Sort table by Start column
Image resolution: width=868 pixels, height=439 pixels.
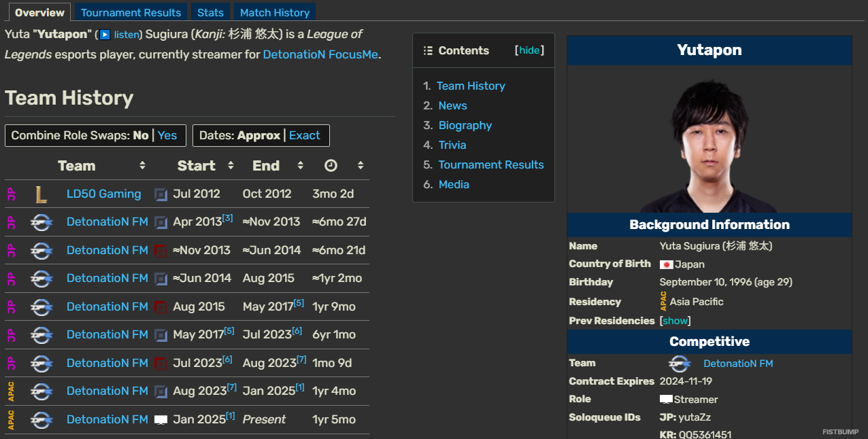[x=231, y=166]
